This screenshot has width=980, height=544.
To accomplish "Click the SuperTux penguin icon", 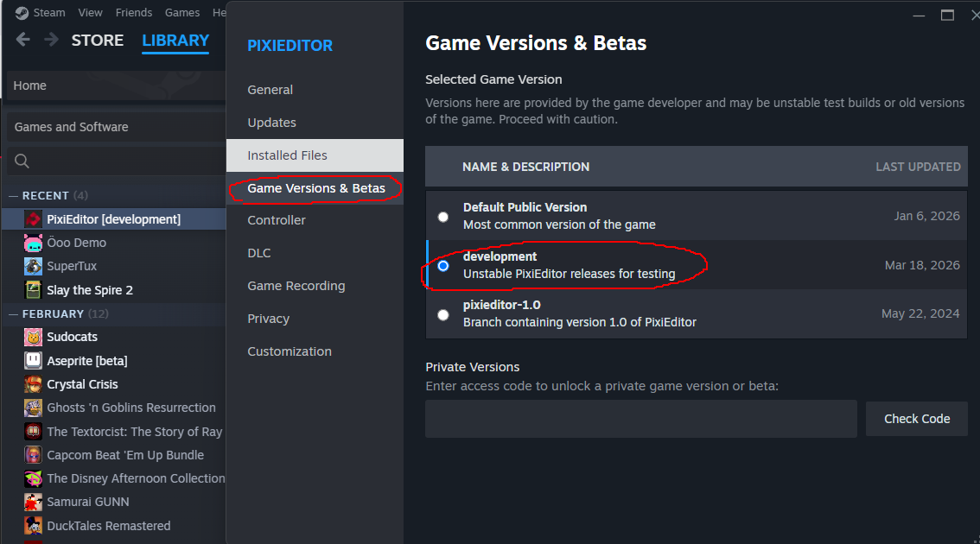I will click(33, 266).
